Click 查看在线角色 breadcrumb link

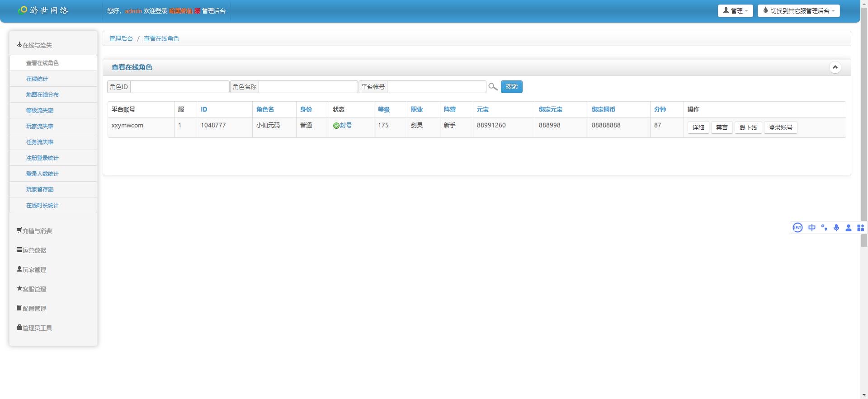(x=161, y=38)
